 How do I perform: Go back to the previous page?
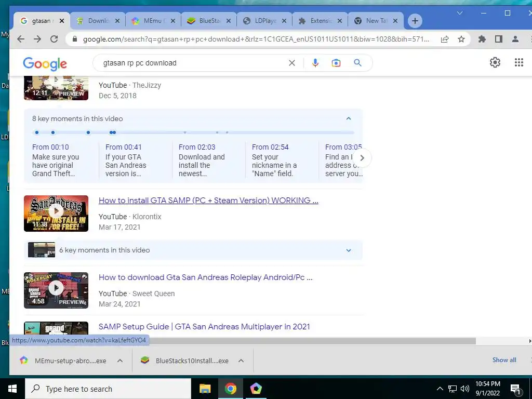21,39
